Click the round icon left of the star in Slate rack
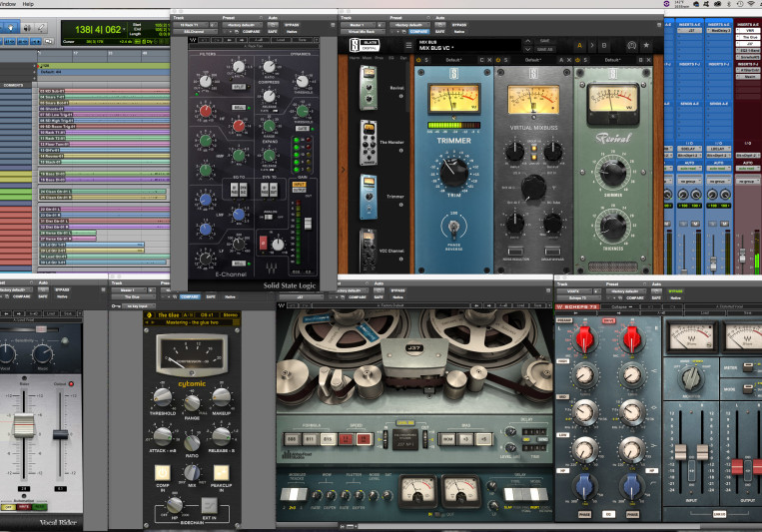Screen dimensions: 762x532 [x=631, y=45]
